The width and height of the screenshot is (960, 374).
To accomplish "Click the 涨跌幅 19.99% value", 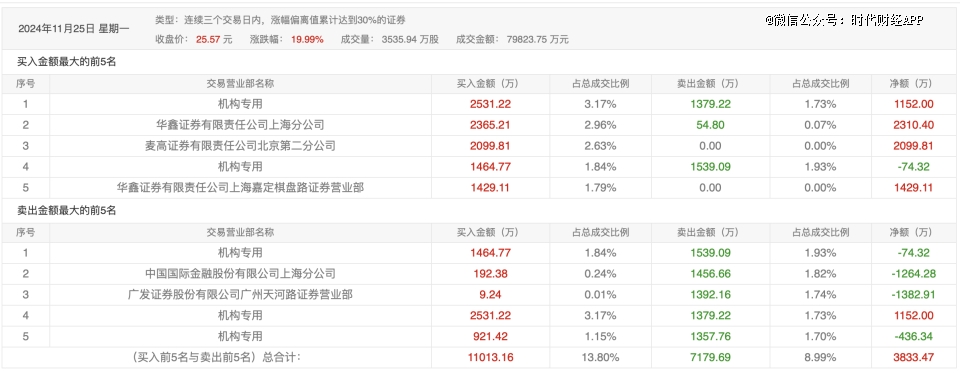I will pyautogui.click(x=307, y=40).
